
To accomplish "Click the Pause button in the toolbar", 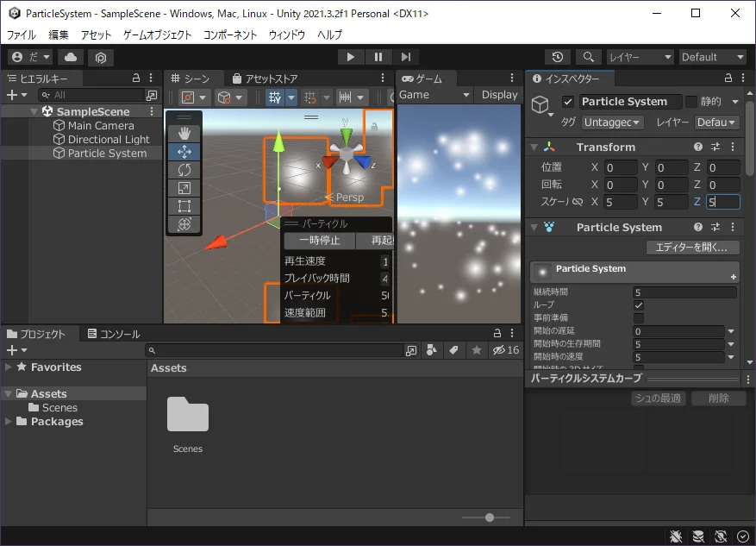I will [x=378, y=57].
